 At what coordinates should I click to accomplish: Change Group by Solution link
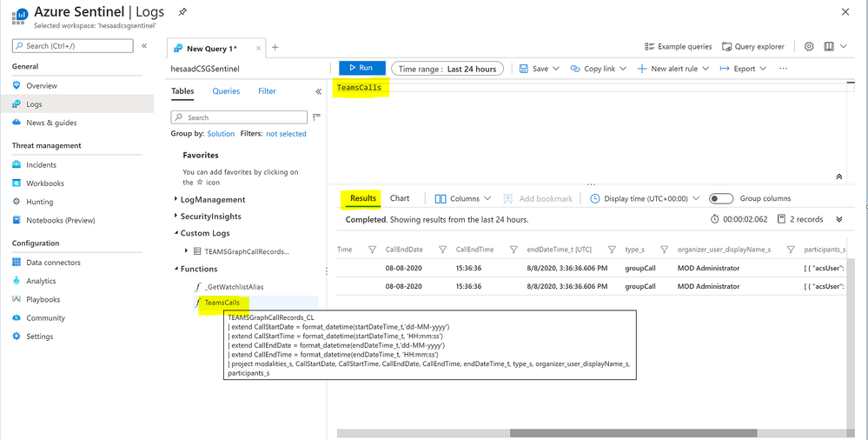click(221, 134)
